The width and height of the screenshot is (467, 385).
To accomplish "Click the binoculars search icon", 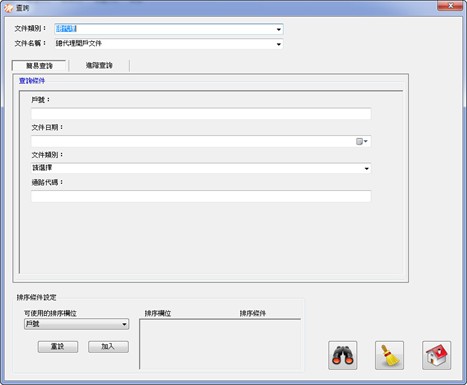I will click(x=342, y=355).
